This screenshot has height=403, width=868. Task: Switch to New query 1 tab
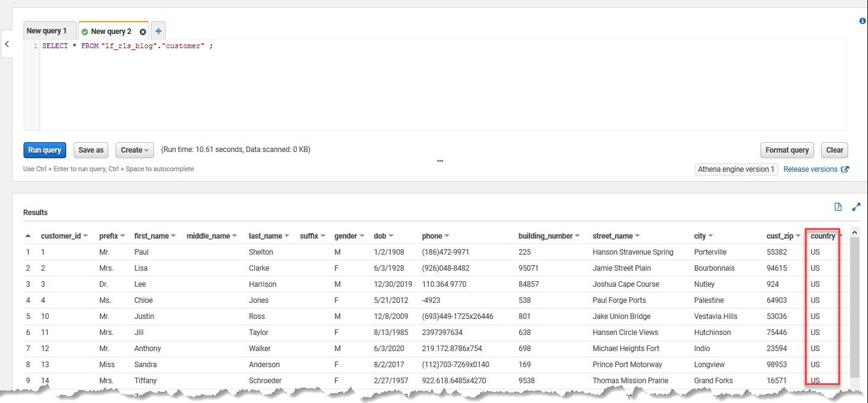click(x=46, y=31)
